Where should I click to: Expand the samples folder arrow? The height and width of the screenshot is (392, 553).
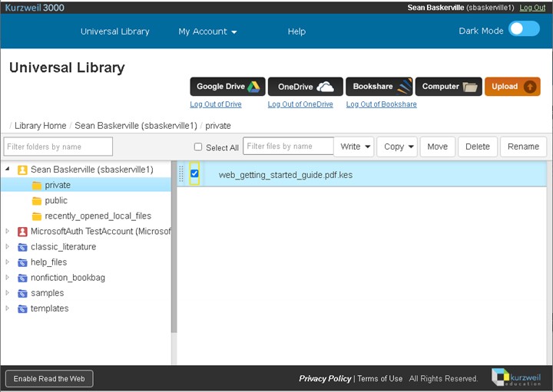[8, 293]
